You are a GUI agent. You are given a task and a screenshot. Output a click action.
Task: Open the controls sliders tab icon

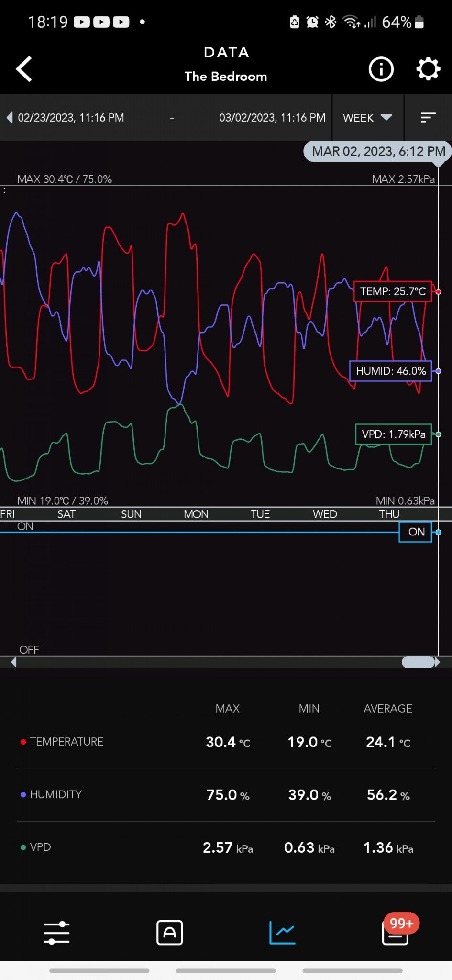56,933
